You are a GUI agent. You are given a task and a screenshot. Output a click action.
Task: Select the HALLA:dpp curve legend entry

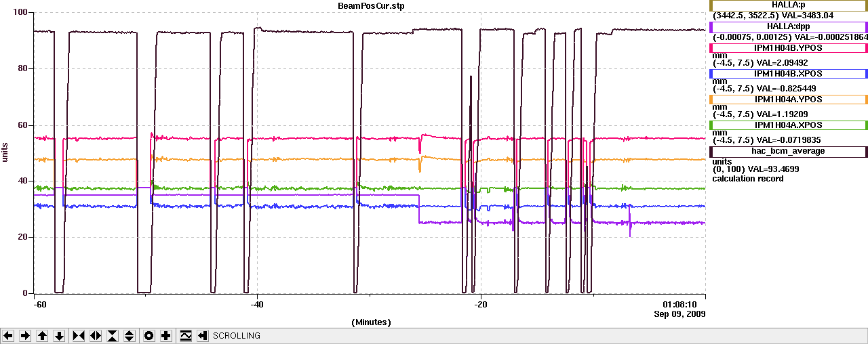click(x=788, y=28)
